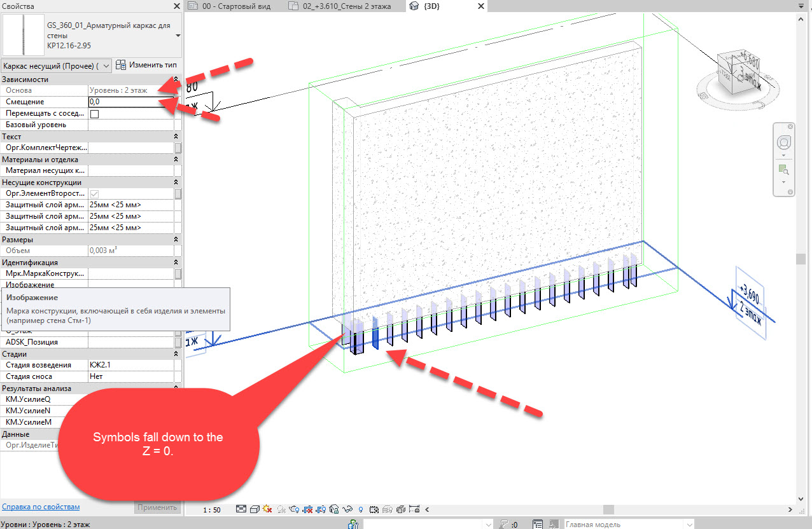Select the Стадия сноса value Нет
This screenshot has width=812, height=529.
click(x=130, y=376)
